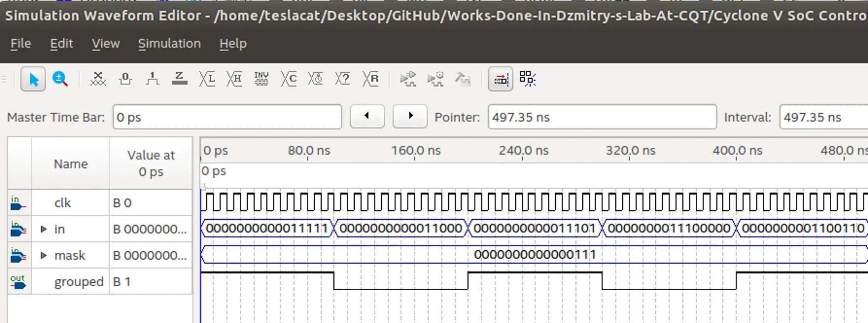Click clk value 'B 0' cell

click(x=151, y=203)
